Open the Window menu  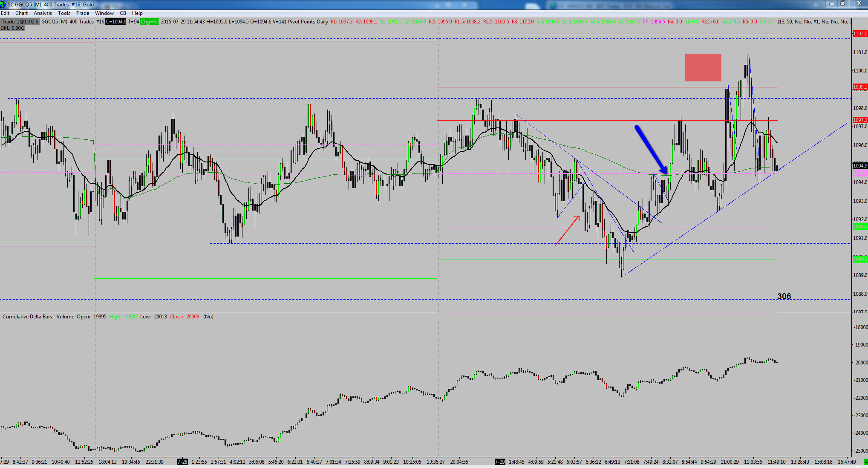point(104,13)
